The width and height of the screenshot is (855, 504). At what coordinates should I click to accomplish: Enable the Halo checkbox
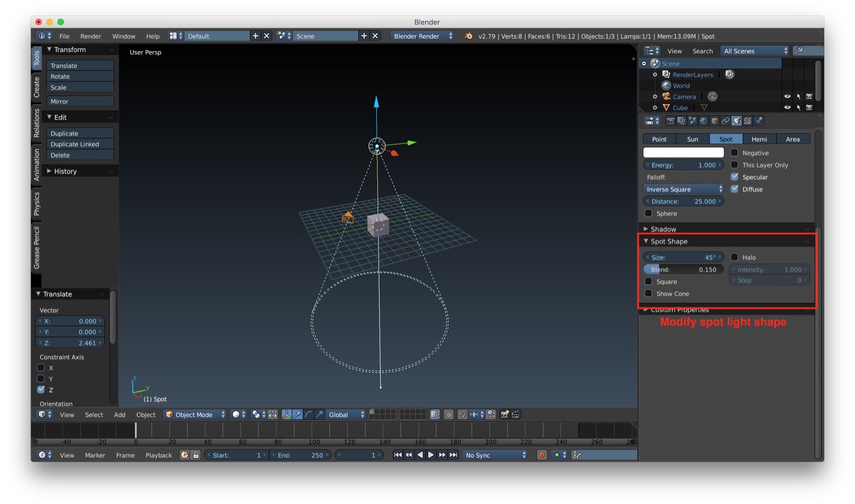[734, 257]
